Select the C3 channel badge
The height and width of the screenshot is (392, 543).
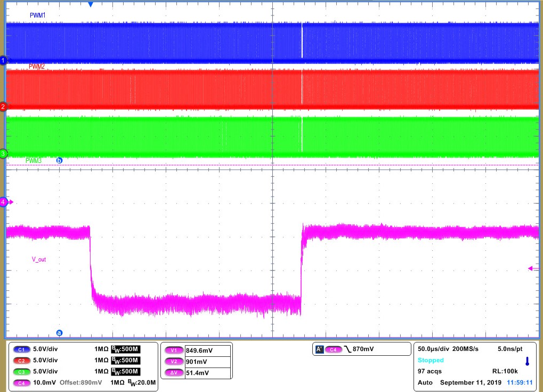point(22,372)
